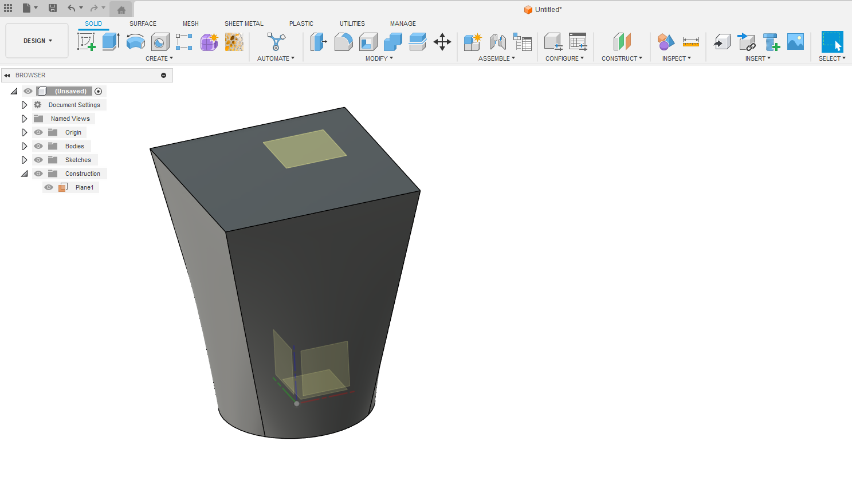This screenshot has height=504, width=852.
Task: Click the Insert Canvas image icon
Action: (x=795, y=42)
